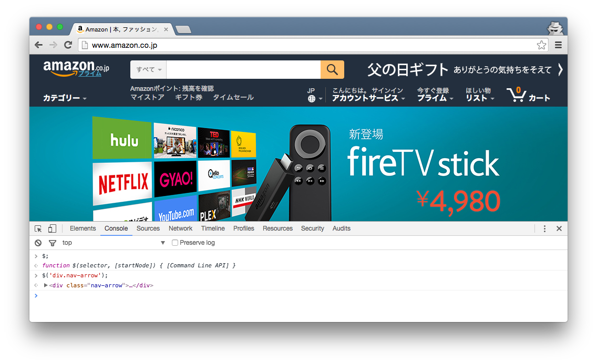Click the Amazon search text field
The width and height of the screenshot is (597, 364).
click(243, 69)
